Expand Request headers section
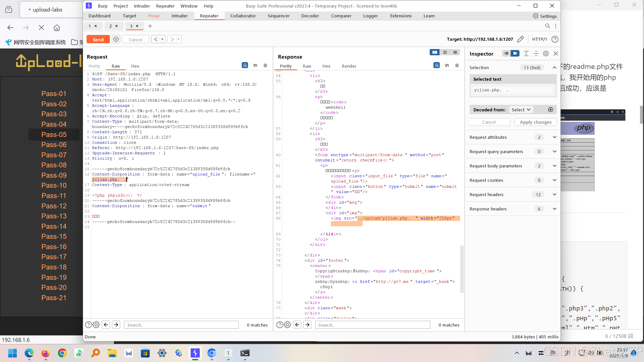 554,194
